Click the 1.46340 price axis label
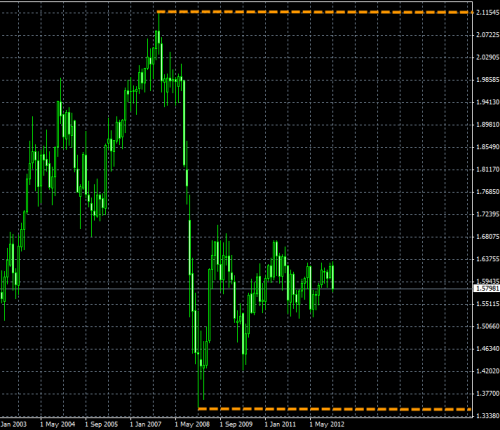 (488, 349)
